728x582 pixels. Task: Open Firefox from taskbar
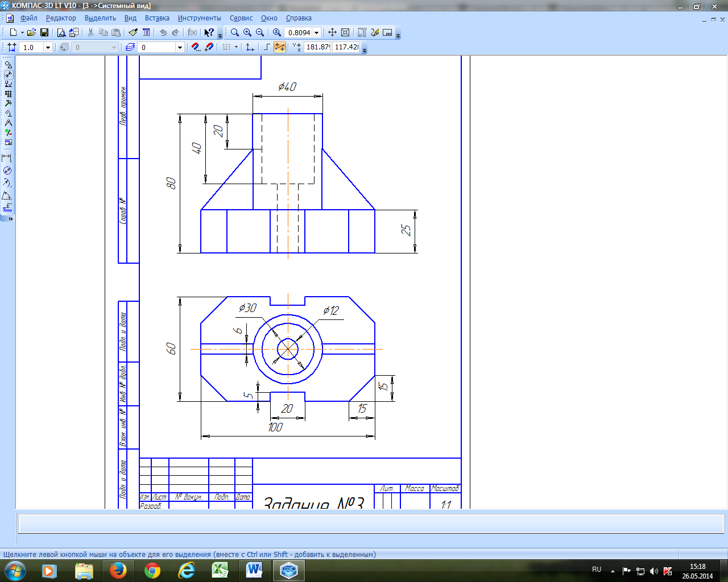click(x=118, y=570)
